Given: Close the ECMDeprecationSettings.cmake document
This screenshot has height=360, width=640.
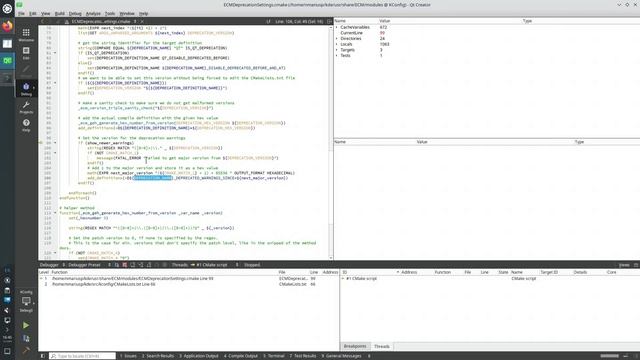Looking at the screenshot, I should tap(142, 21).
